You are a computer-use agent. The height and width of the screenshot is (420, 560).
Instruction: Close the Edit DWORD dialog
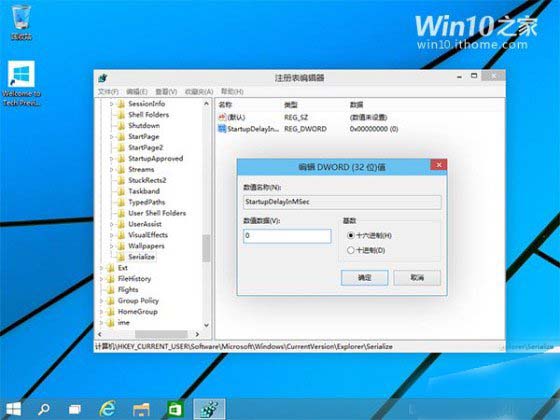pos(439,165)
